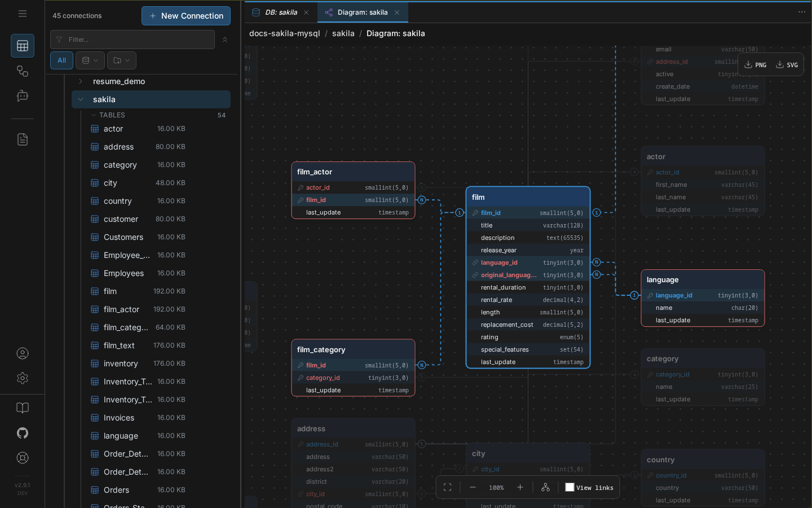
Task: Expand the resume_demo database node
Action: [81, 81]
